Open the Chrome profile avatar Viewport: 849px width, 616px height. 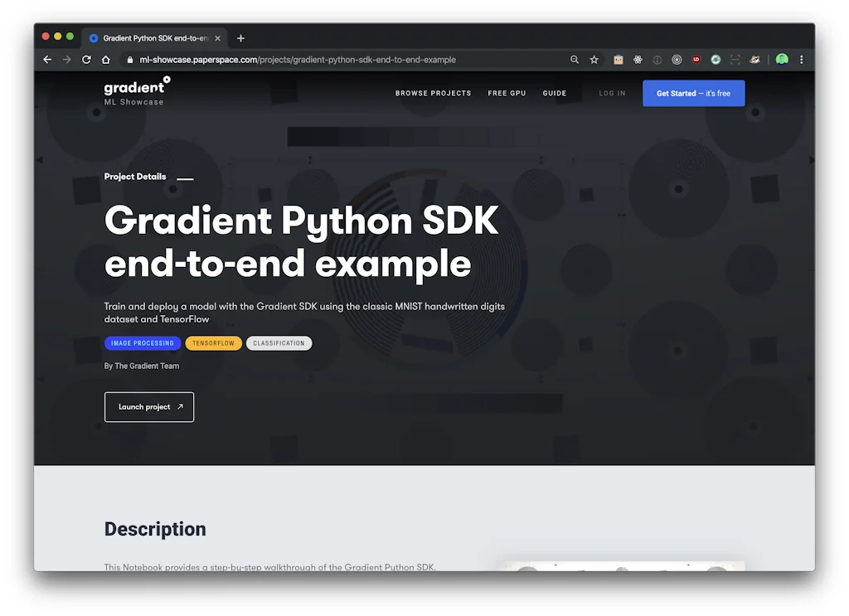tap(782, 59)
